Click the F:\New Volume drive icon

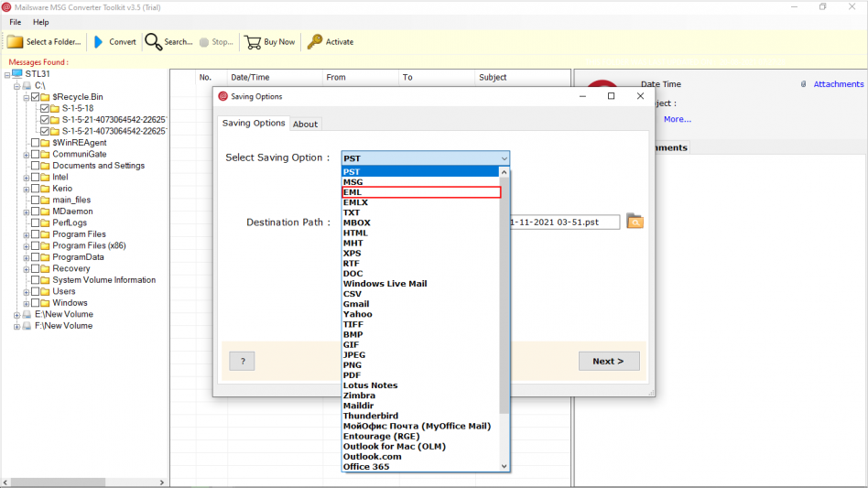coord(27,326)
